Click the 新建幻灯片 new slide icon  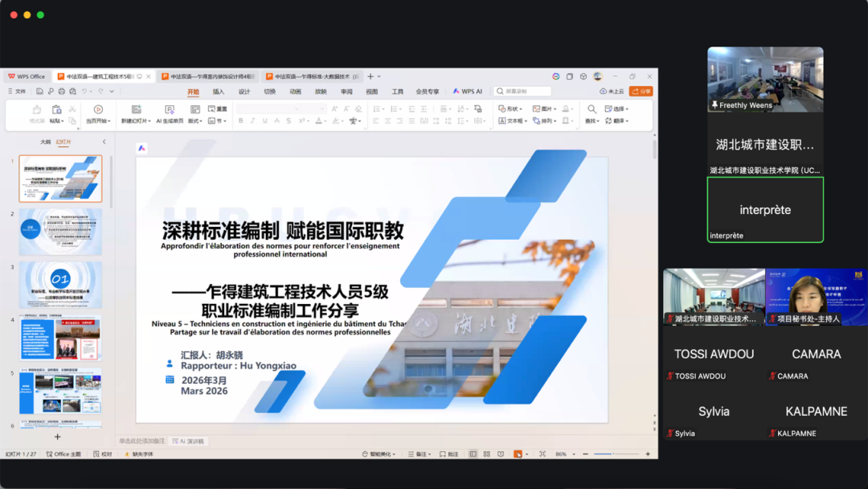coord(136,109)
